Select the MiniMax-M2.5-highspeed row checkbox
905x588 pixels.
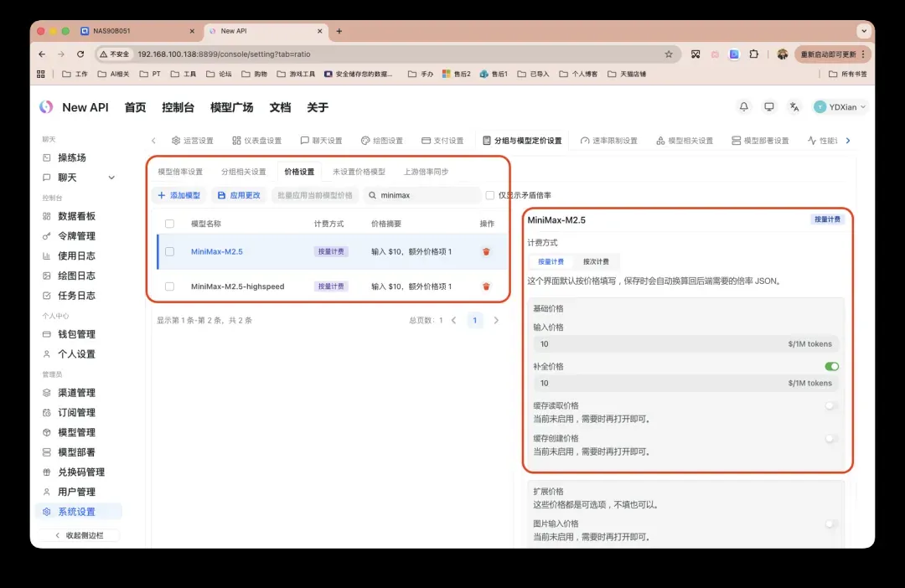170,286
